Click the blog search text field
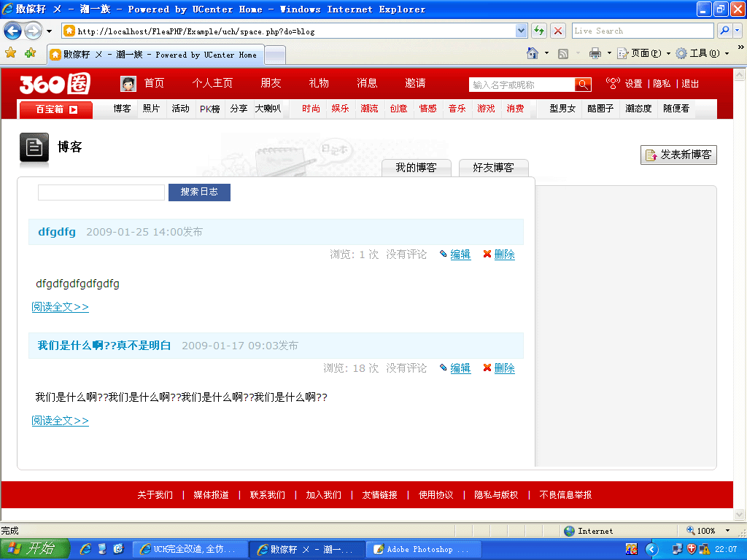This screenshot has height=560, width=747. (101, 192)
